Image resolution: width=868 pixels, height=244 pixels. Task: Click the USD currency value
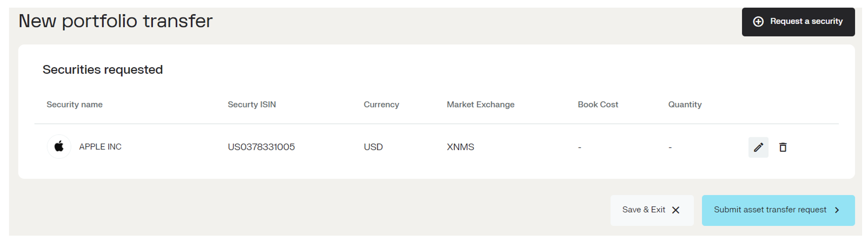click(x=373, y=147)
